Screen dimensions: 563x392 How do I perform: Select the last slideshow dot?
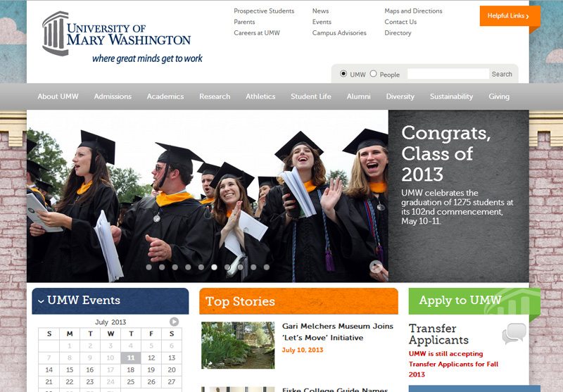click(267, 267)
